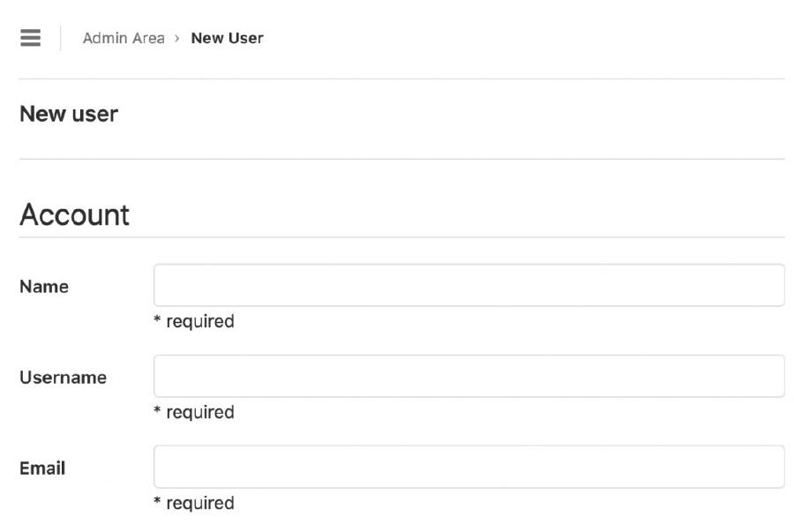Click the 'Account' section heading
Viewport: 794px width, 532px height.
[74, 214]
